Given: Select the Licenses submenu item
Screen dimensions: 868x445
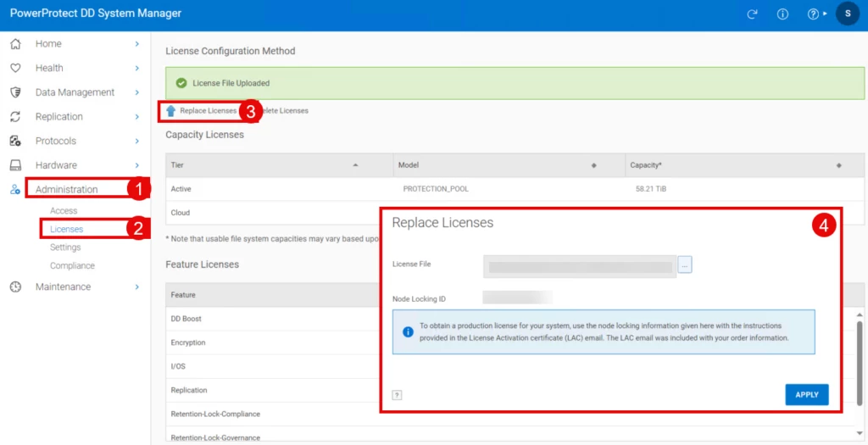Looking at the screenshot, I should [x=66, y=229].
